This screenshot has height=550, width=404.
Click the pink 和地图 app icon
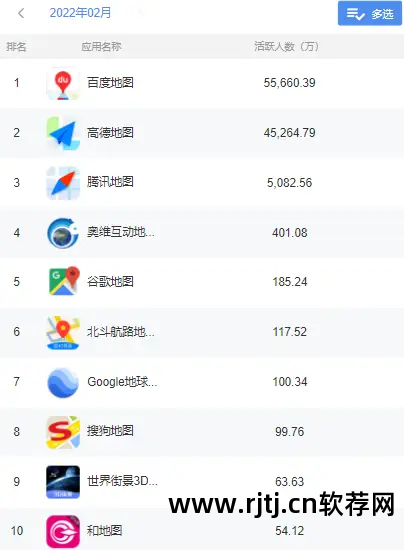tap(63, 531)
